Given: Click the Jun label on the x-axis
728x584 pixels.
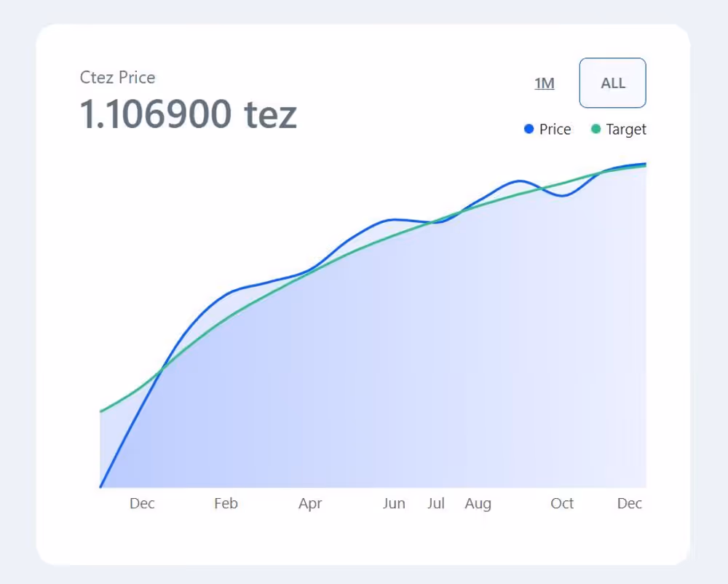Looking at the screenshot, I should click(x=394, y=503).
